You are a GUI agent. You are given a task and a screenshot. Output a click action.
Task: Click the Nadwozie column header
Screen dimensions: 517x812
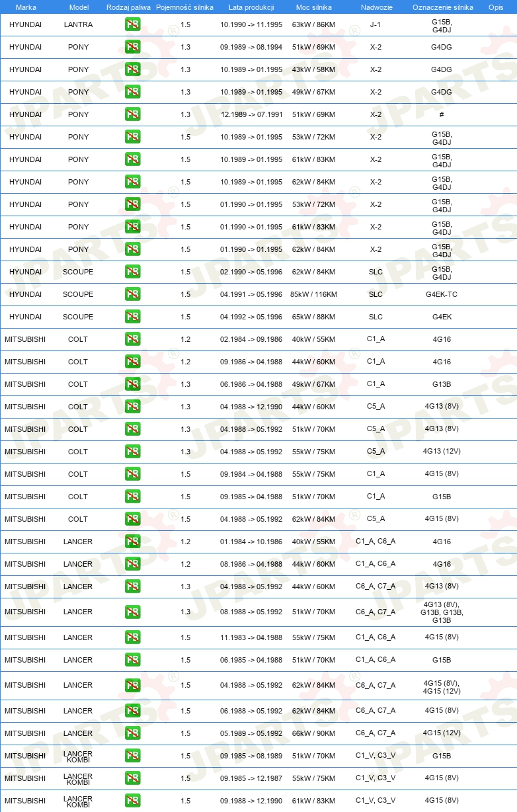coord(376,7)
